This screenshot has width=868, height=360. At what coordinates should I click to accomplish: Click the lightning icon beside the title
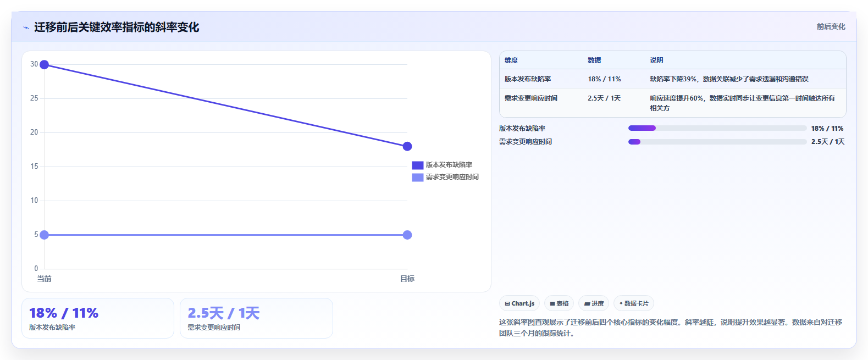(26, 27)
